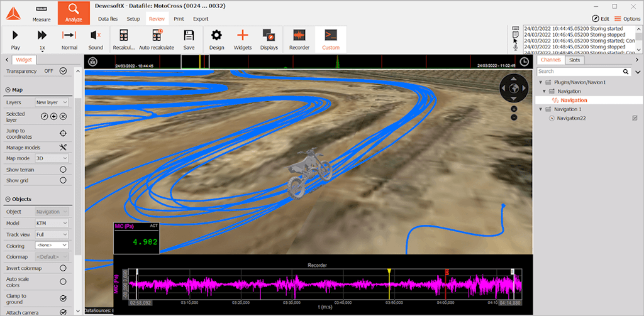Enable Auto recalculate

click(x=157, y=40)
